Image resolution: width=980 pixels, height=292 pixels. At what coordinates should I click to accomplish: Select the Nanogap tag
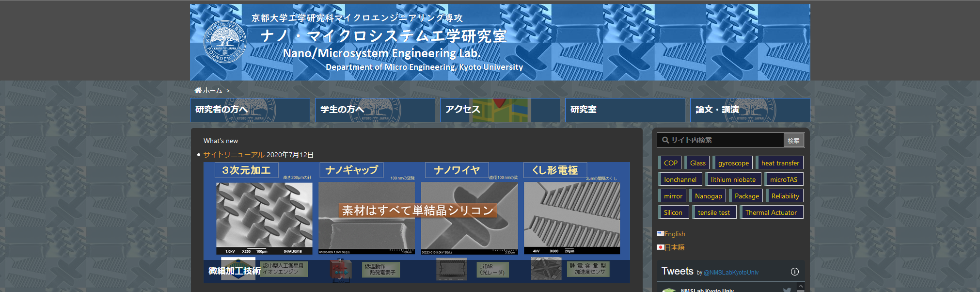coord(708,196)
